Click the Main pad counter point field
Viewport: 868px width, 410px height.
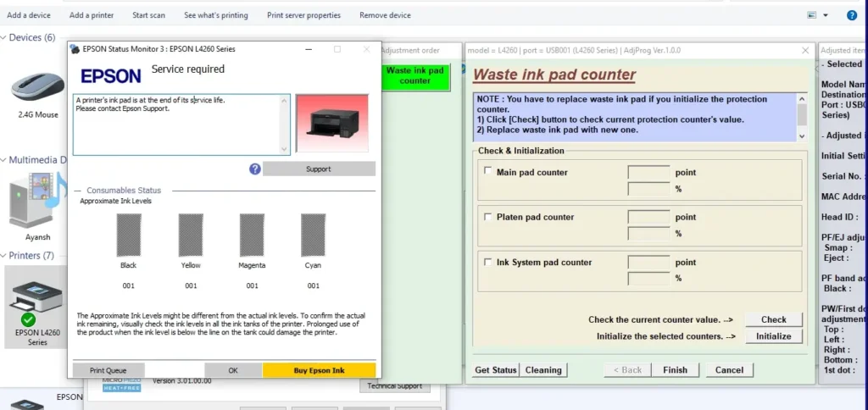(648, 173)
